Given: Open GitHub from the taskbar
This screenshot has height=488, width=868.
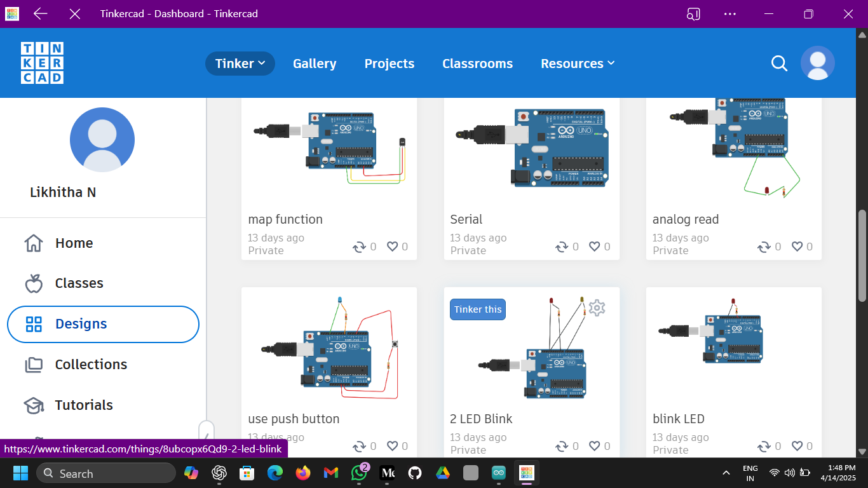Looking at the screenshot, I should coord(415,473).
